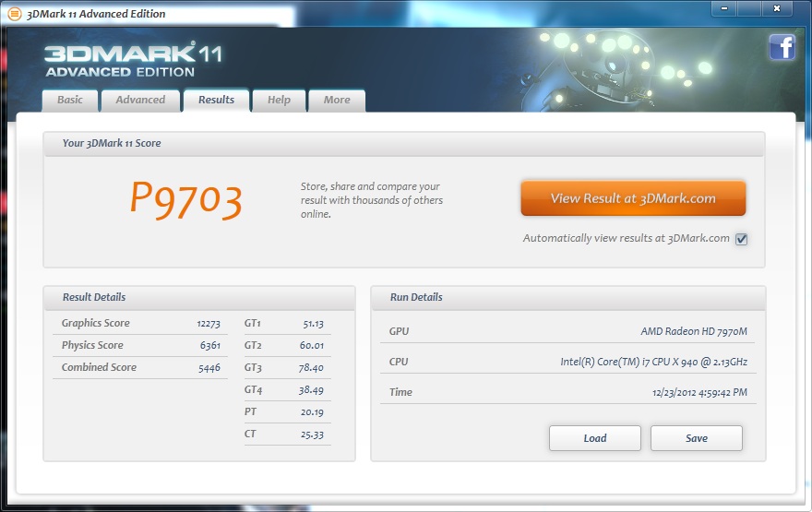The width and height of the screenshot is (812, 512).
Task: Open the More tab
Action: click(337, 100)
